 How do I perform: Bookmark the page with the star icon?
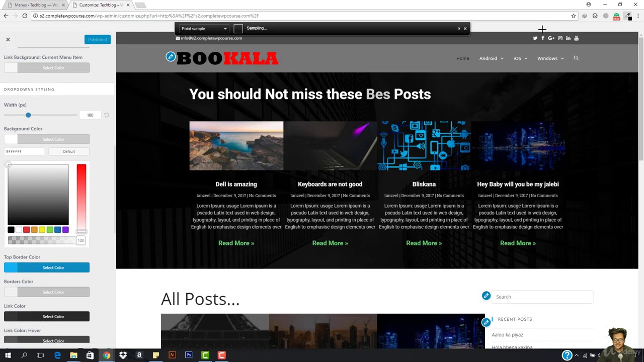(573, 16)
